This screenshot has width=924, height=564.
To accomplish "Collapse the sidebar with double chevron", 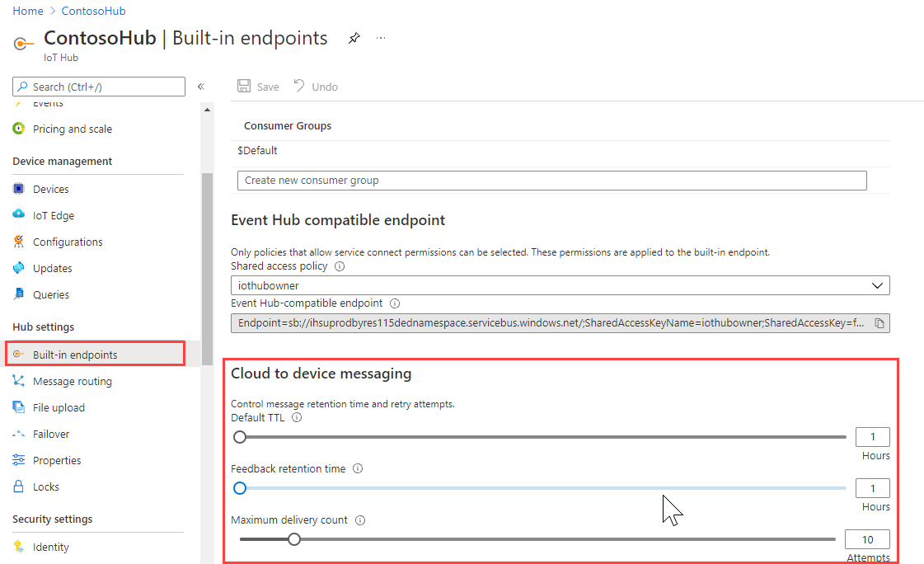I will pos(201,87).
